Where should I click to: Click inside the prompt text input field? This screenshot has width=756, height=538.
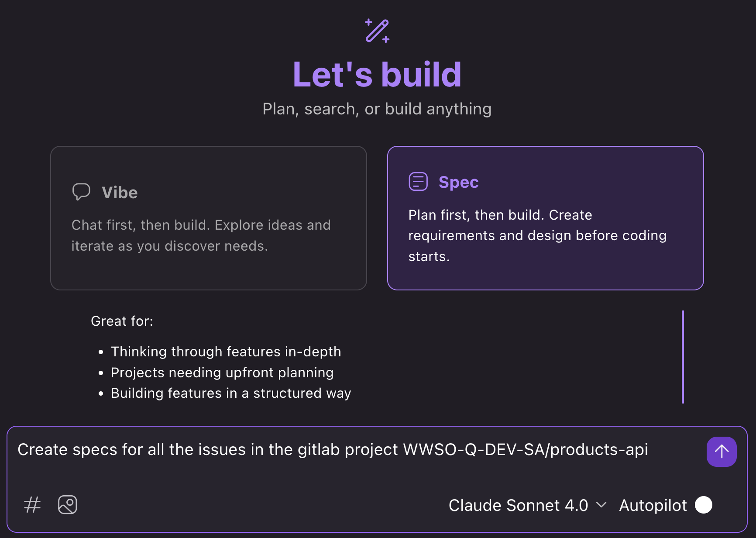point(332,449)
